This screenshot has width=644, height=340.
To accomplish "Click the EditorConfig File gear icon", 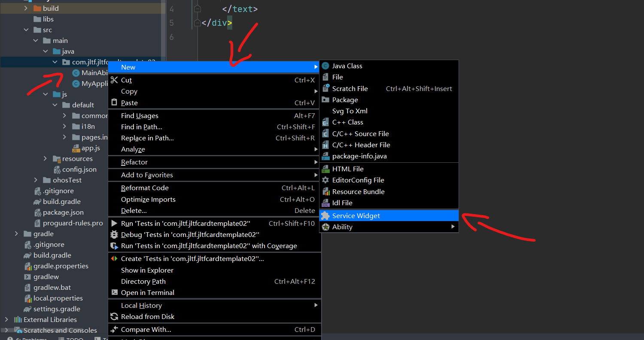I will (325, 180).
